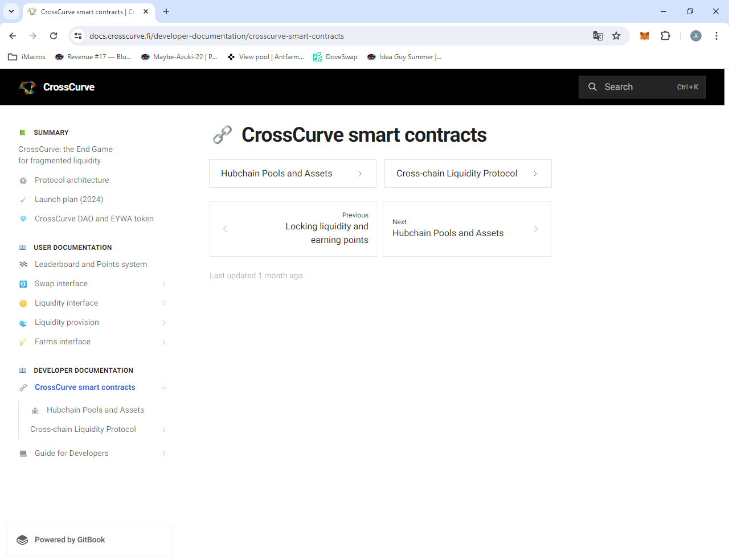Click the Leaderboard checkered flag icon

click(x=23, y=265)
